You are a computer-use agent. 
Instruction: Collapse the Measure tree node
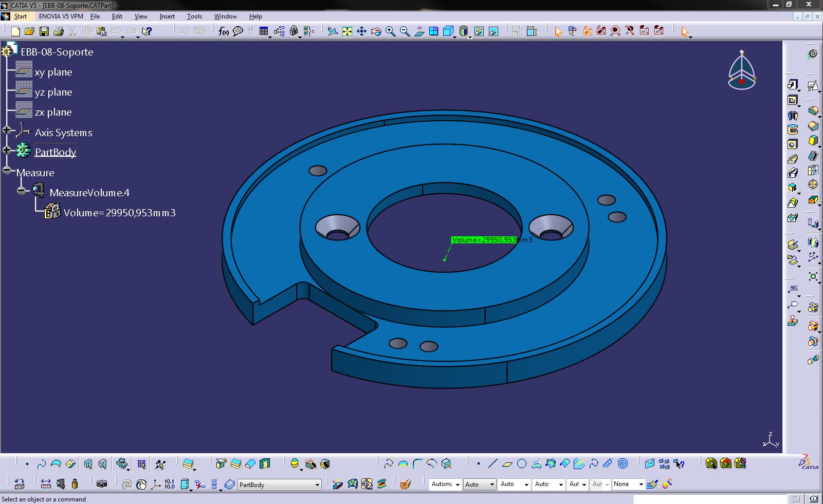point(7,170)
